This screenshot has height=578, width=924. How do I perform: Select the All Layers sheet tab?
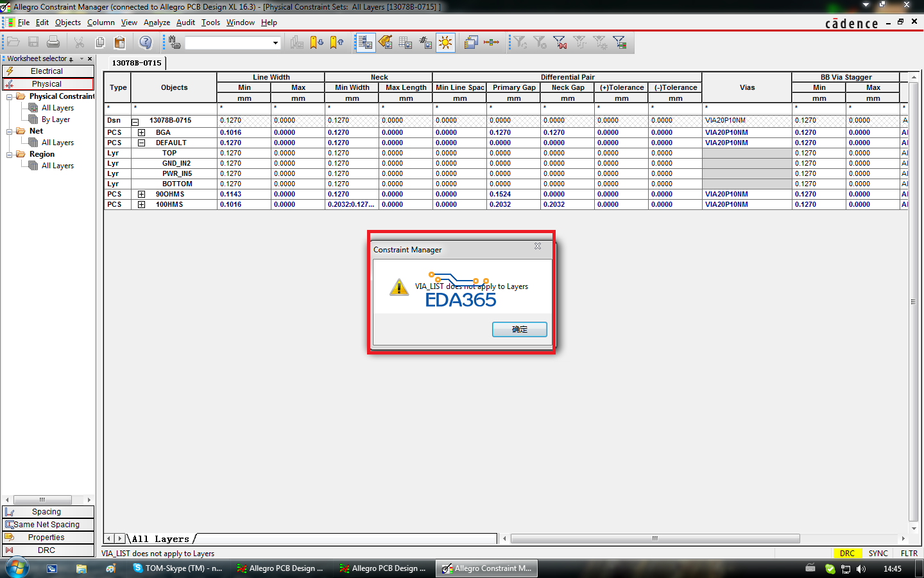point(160,539)
